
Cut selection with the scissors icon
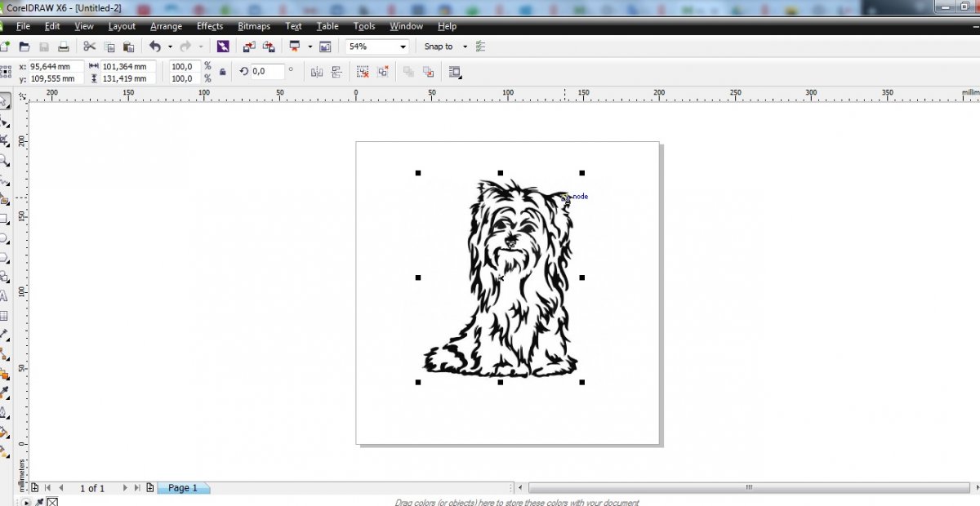click(x=90, y=47)
